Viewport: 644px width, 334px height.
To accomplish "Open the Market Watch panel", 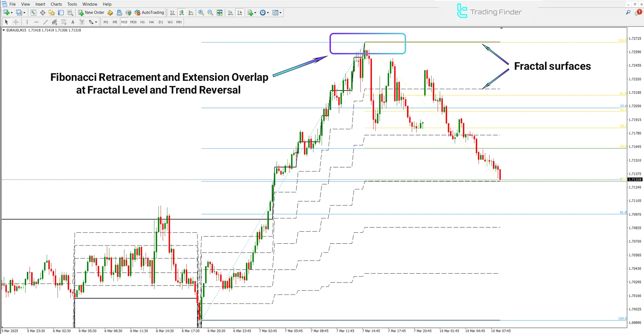I will 33,12.
